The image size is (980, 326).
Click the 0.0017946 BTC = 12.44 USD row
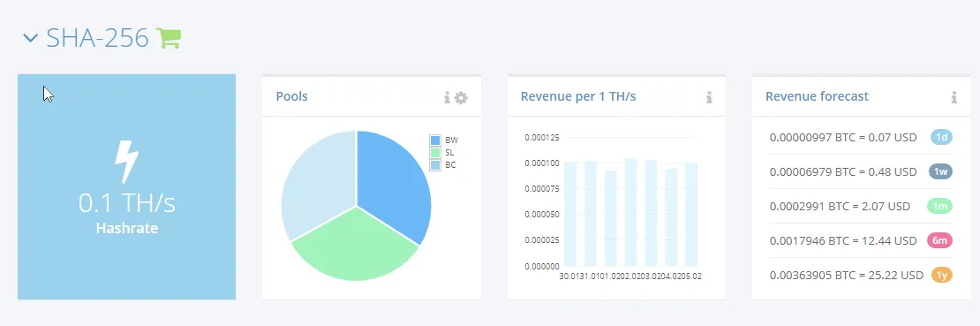(x=861, y=240)
